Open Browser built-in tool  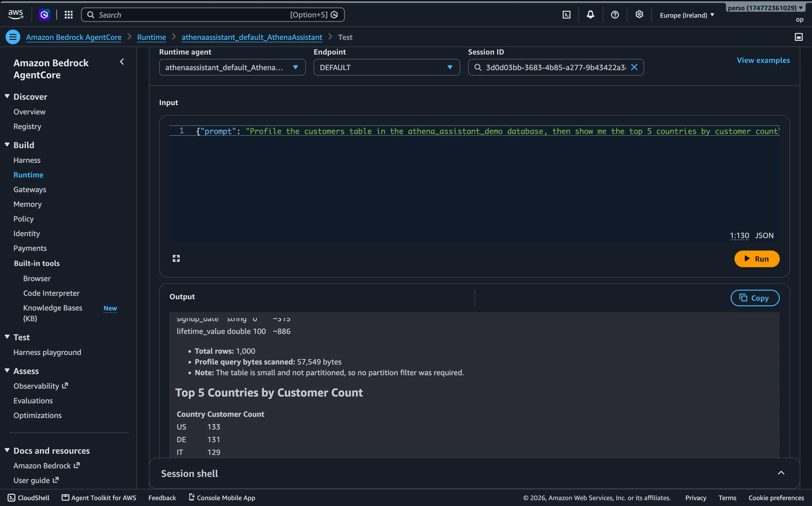coord(37,278)
